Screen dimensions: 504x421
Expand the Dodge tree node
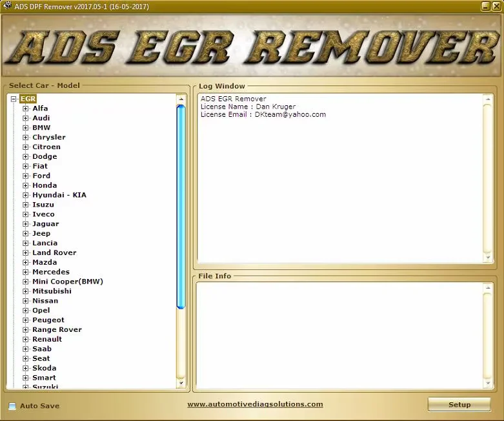coord(25,157)
